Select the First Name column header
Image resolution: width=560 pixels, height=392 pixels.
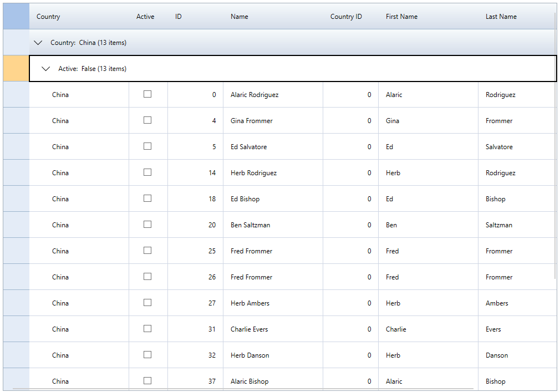pos(401,17)
